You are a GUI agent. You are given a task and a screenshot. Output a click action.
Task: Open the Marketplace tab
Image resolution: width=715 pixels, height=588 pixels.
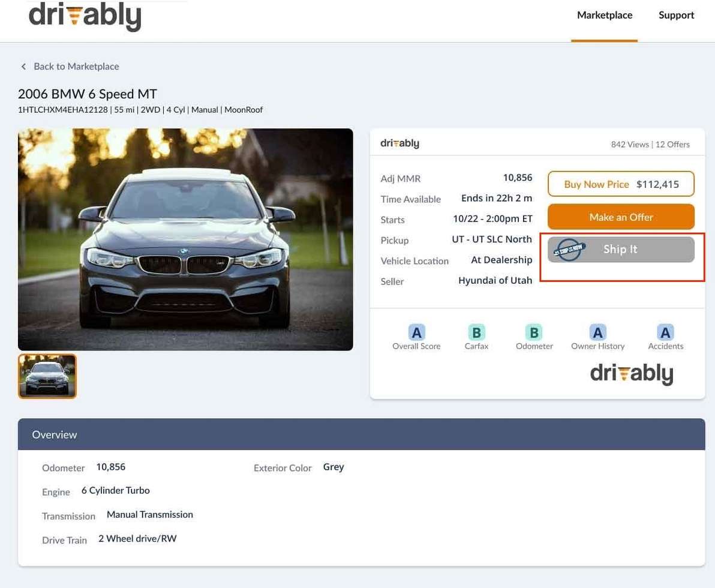coord(604,15)
